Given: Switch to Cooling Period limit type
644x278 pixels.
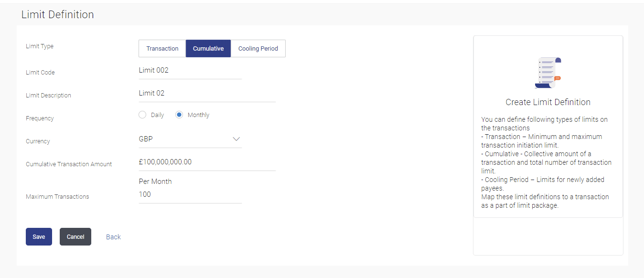Looking at the screenshot, I should coord(258,49).
